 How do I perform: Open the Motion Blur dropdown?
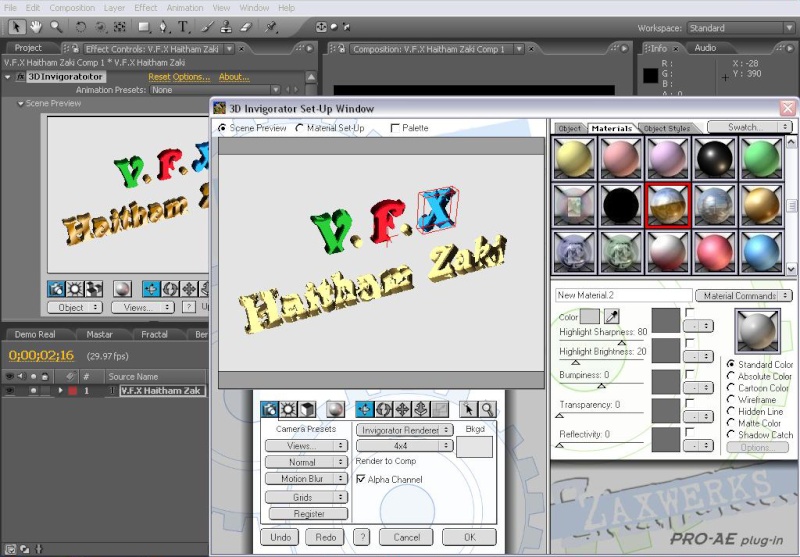click(x=306, y=478)
